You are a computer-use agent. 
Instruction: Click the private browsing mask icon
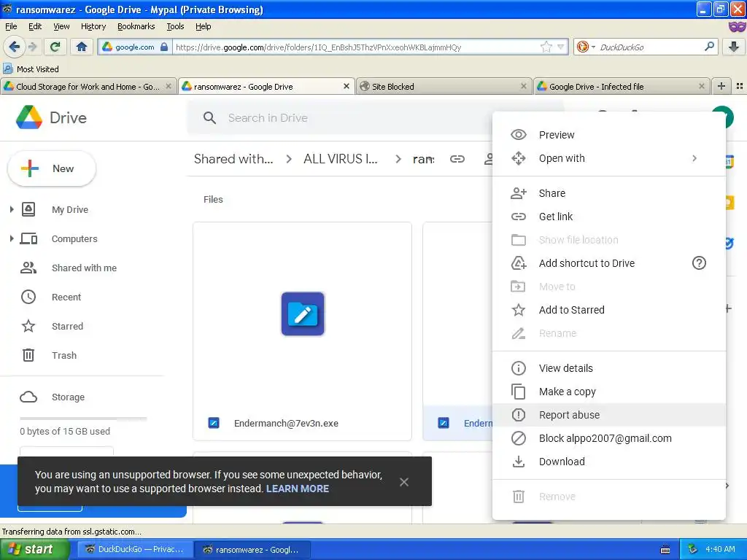[x=737, y=27]
